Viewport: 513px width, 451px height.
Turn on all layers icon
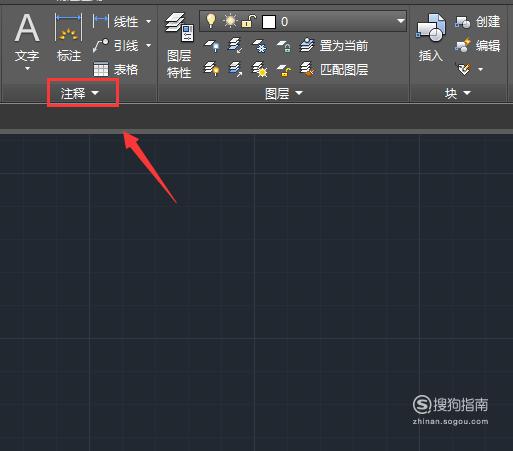212,69
